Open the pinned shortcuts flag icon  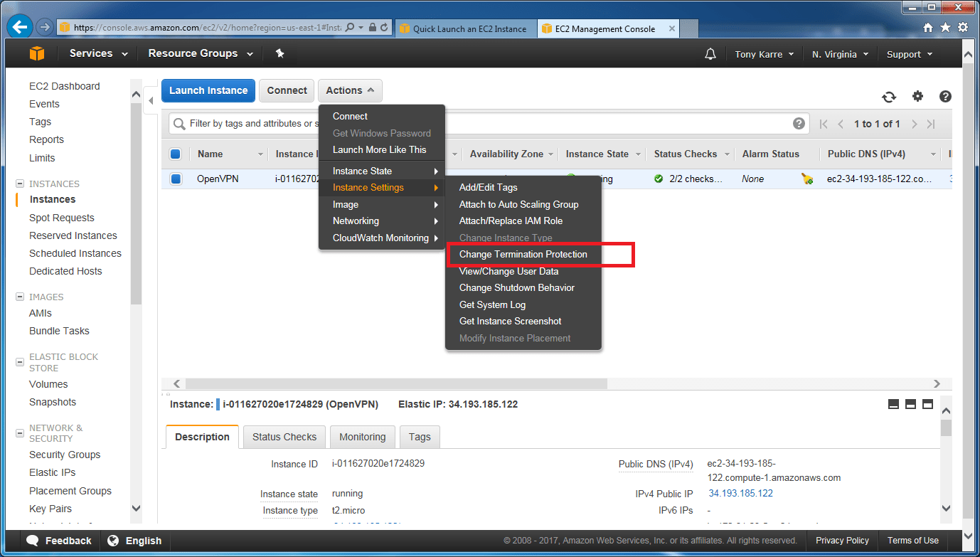click(x=279, y=53)
